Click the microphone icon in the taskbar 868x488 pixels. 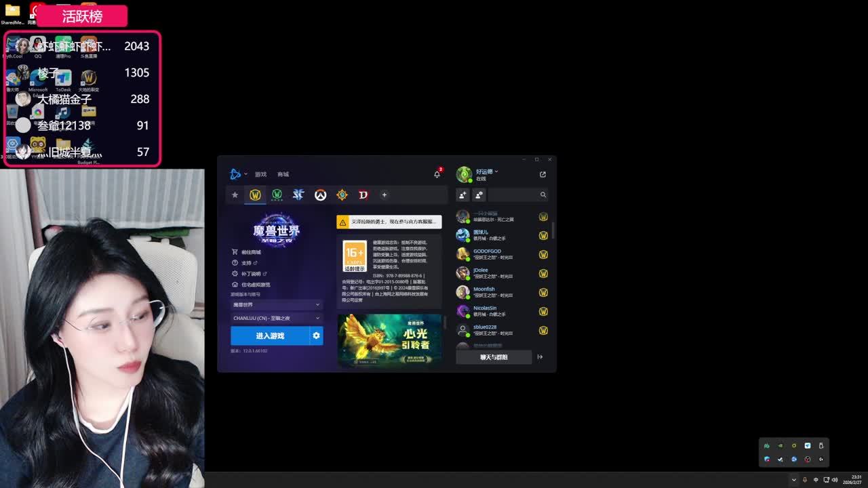click(x=805, y=480)
